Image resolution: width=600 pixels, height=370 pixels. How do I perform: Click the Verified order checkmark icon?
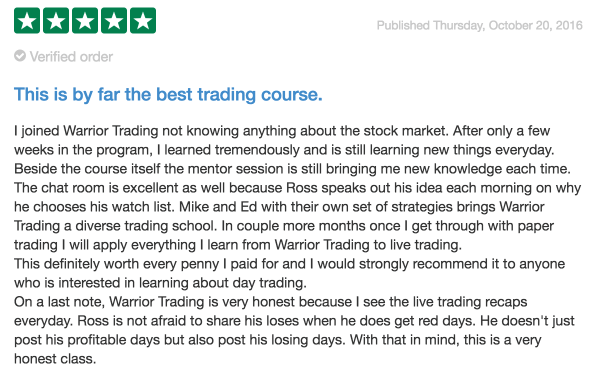tap(20, 56)
